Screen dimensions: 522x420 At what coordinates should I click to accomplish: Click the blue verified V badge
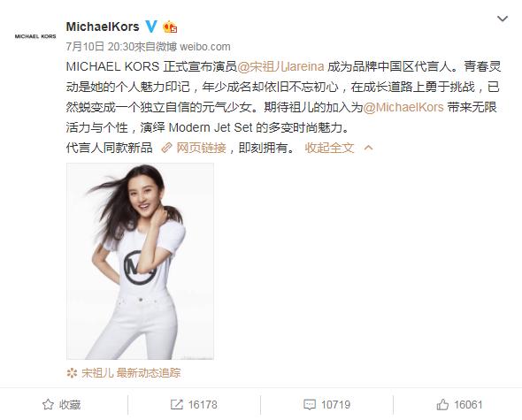[x=150, y=27]
